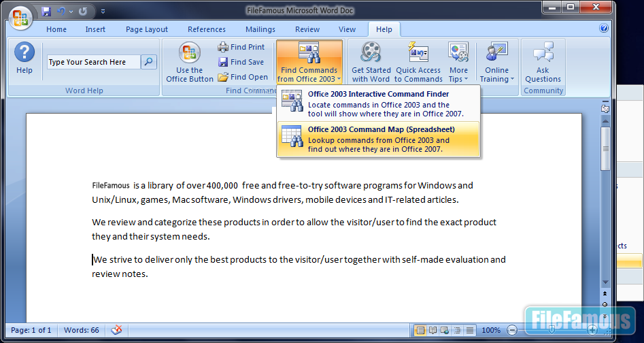The width and height of the screenshot is (644, 343).
Task: Click the blue help icon at ribbon right
Action: [603, 28]
